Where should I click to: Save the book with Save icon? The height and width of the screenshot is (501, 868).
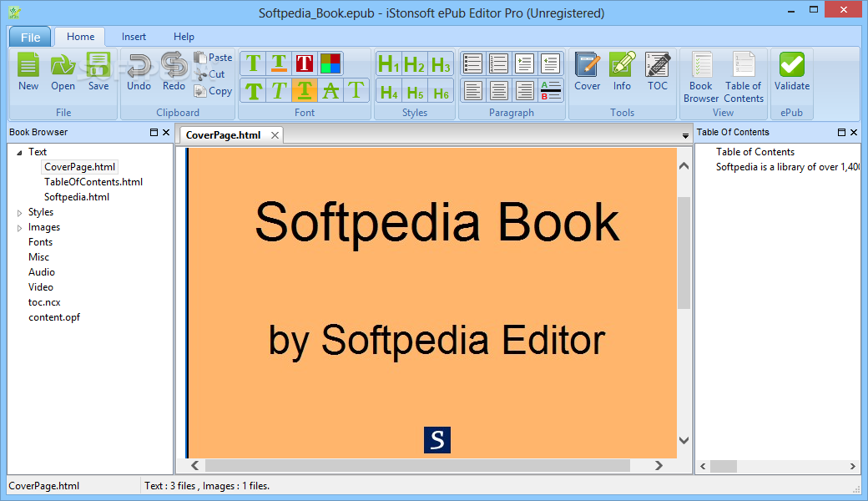coord(98,72)
